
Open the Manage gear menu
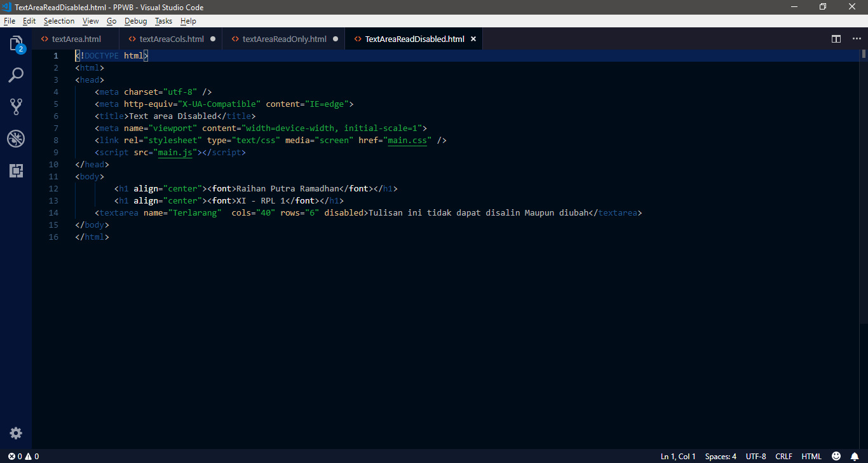(16, 433)
